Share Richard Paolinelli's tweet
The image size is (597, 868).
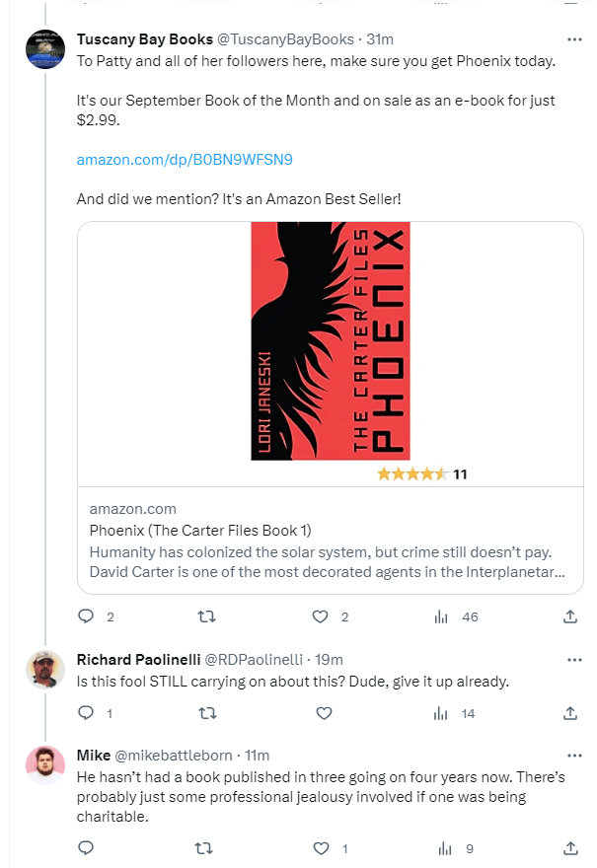pos(570,713)
